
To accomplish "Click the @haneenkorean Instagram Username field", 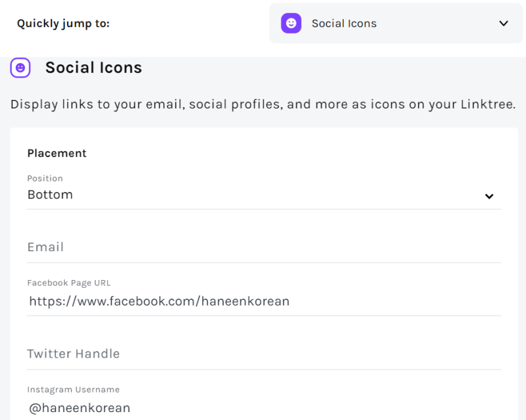I will (x=80, y=408).
